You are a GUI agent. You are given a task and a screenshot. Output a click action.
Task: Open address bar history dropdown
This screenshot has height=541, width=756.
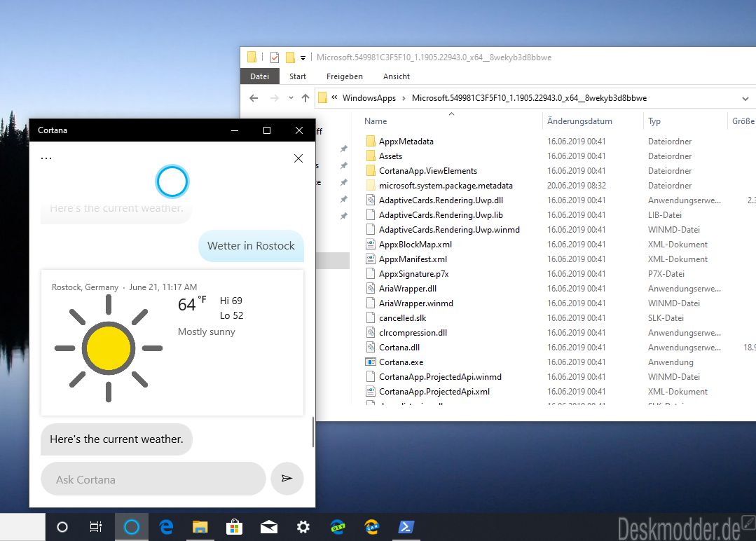click(745, 98)
